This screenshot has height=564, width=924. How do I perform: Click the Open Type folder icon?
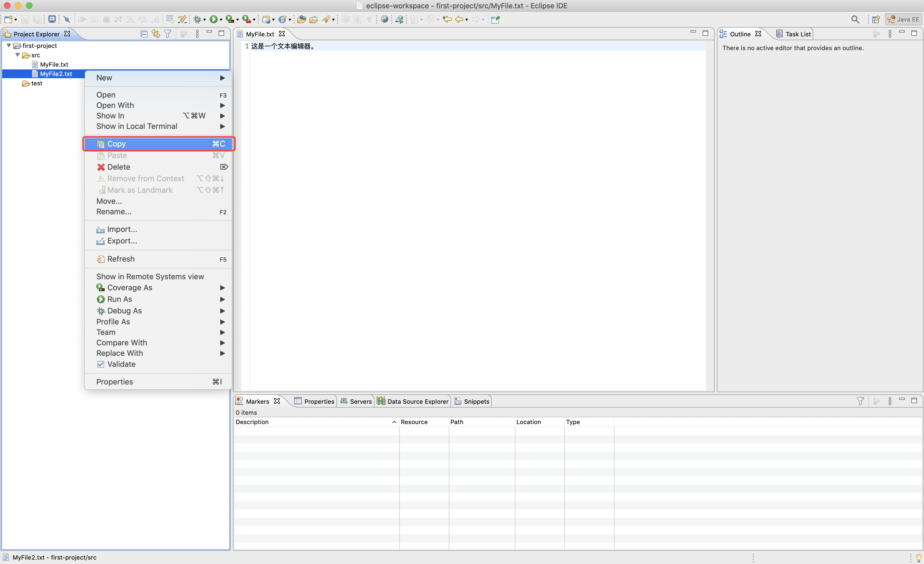(301, 20)
